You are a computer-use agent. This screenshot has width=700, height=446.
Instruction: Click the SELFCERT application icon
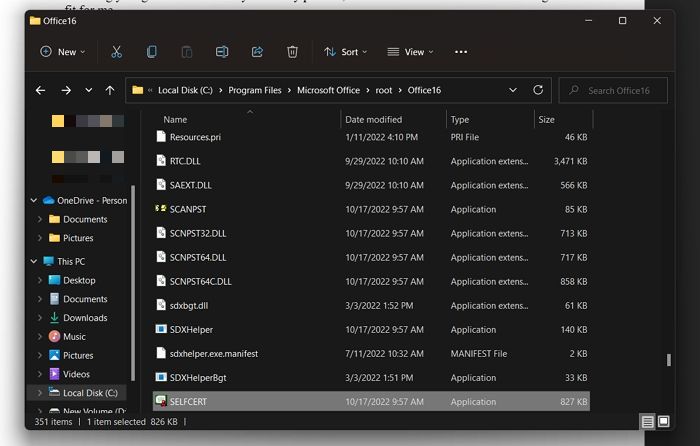point(161,401)
